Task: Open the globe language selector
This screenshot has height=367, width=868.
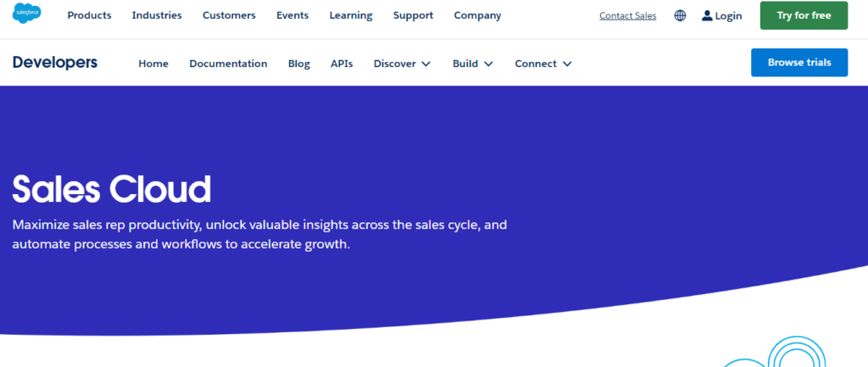Action: pos(680,15)
